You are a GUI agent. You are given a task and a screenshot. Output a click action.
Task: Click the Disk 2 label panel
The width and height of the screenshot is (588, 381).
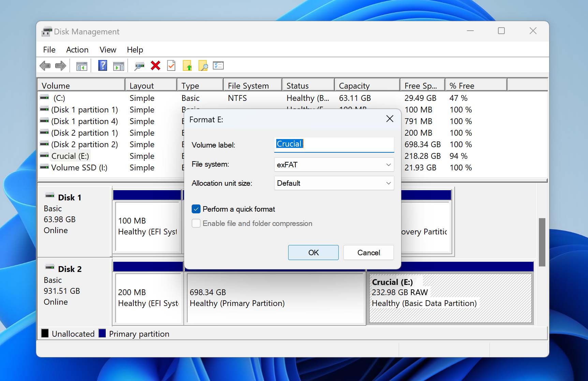pos(74,292)
